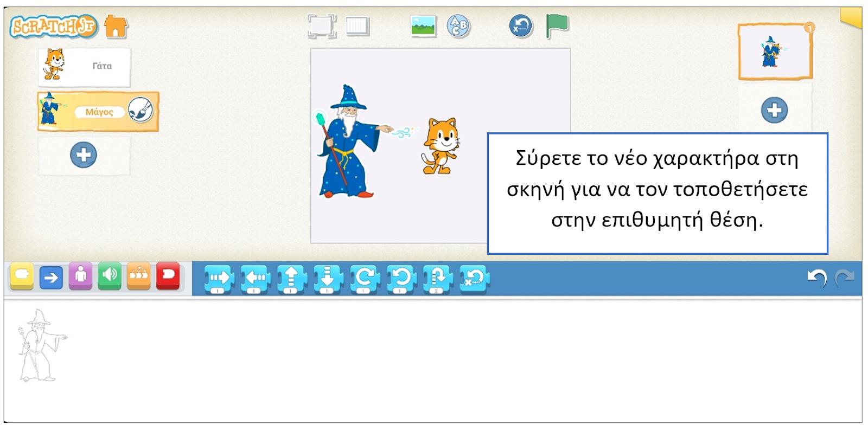Add a new character with plus button
This screenshot has height=425, width=868.
pyautogui.click(x=84, y=155)
